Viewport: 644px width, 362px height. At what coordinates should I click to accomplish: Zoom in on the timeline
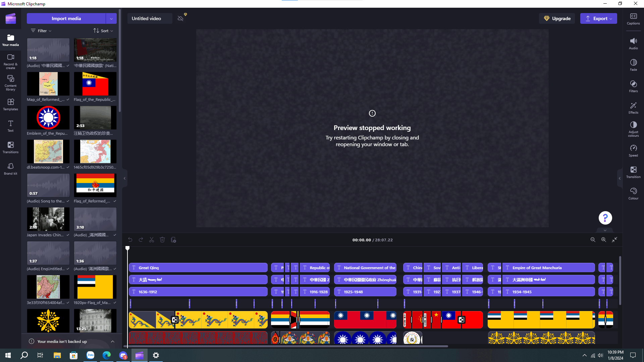tap(603, 240)
